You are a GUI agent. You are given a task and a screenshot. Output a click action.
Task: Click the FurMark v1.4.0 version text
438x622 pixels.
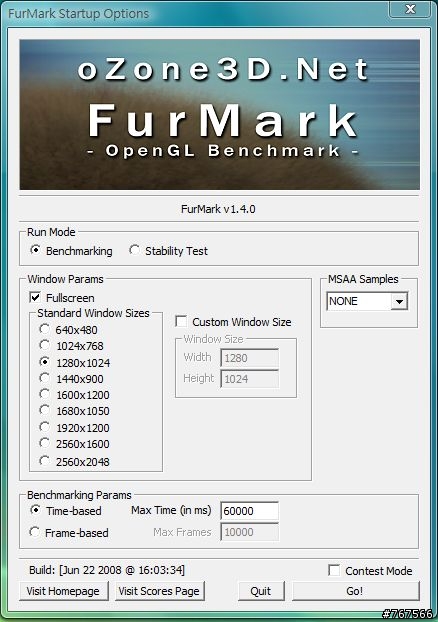pos(218,209)
